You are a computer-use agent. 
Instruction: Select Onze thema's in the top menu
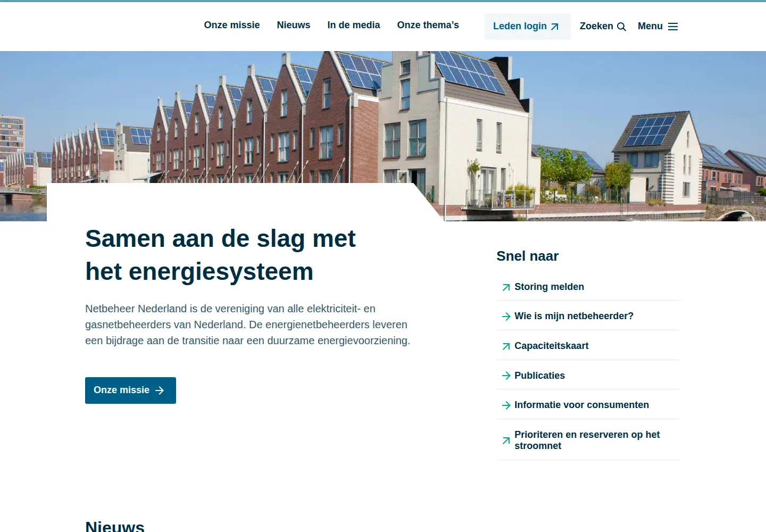(428, 25)
